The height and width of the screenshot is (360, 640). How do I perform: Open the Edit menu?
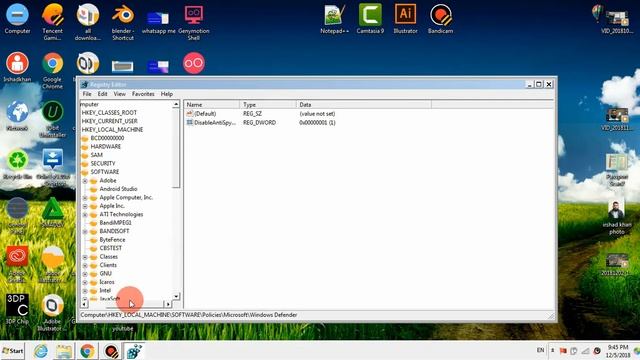[102, 94]
